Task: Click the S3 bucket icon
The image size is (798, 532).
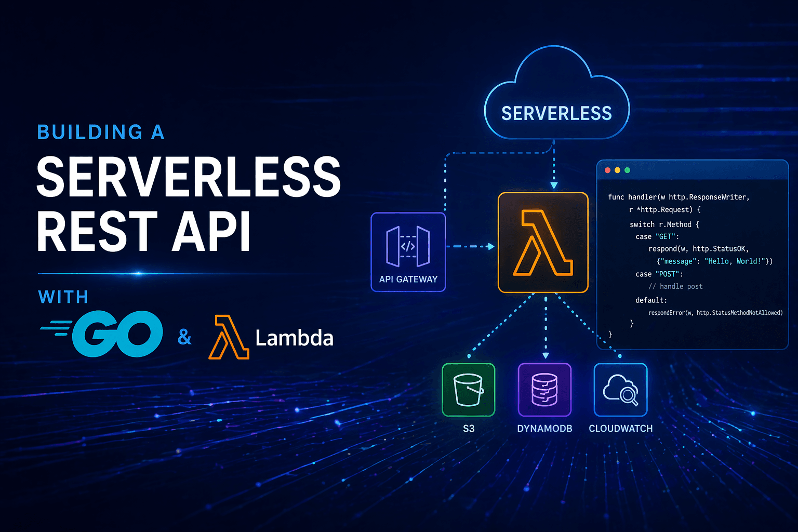Action: click(x=468, y=390)
